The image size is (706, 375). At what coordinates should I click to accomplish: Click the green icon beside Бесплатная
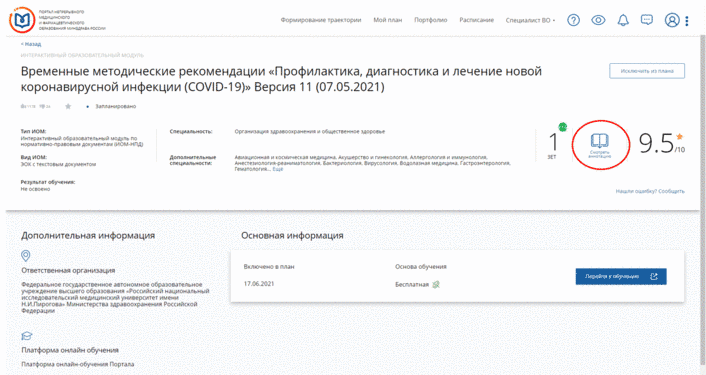(x=436, y=285)
